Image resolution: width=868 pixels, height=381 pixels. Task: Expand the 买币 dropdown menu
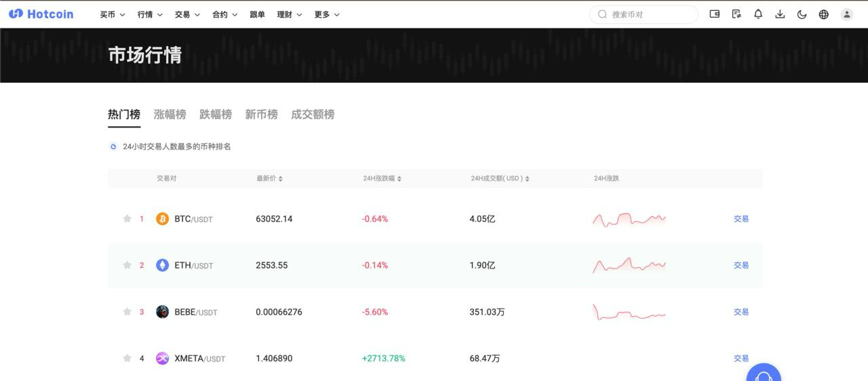click(112, 15)
